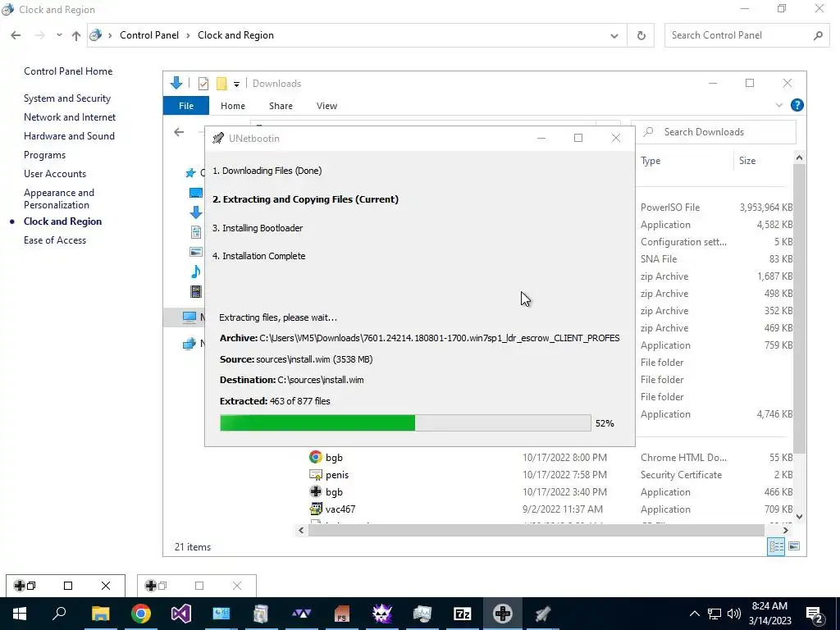
Task: Click the Search Control Panel field
Action: coord(746,35)
